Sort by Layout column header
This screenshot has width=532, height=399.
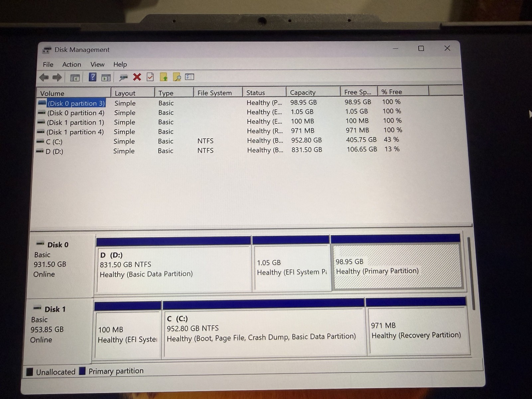coord(133,93)
